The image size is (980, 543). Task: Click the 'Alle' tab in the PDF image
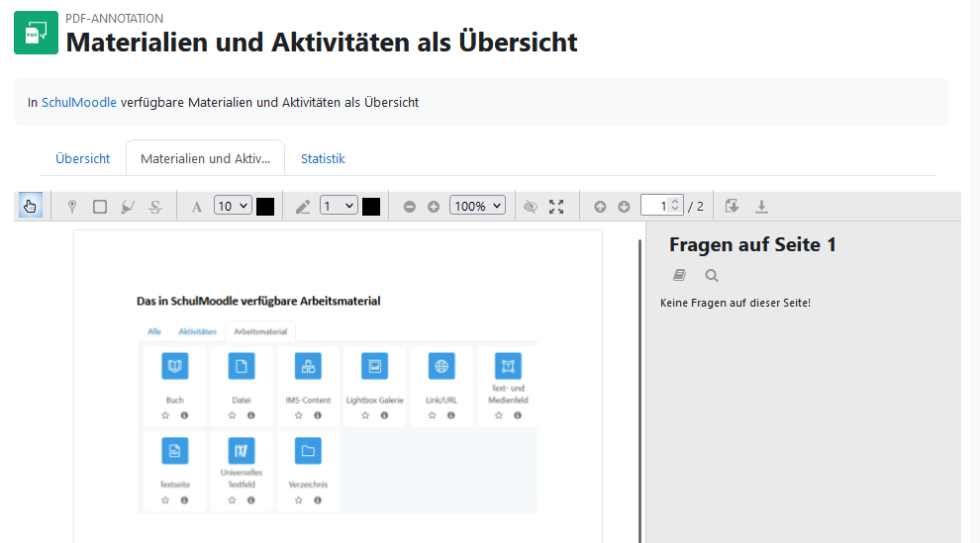(154, 331)
